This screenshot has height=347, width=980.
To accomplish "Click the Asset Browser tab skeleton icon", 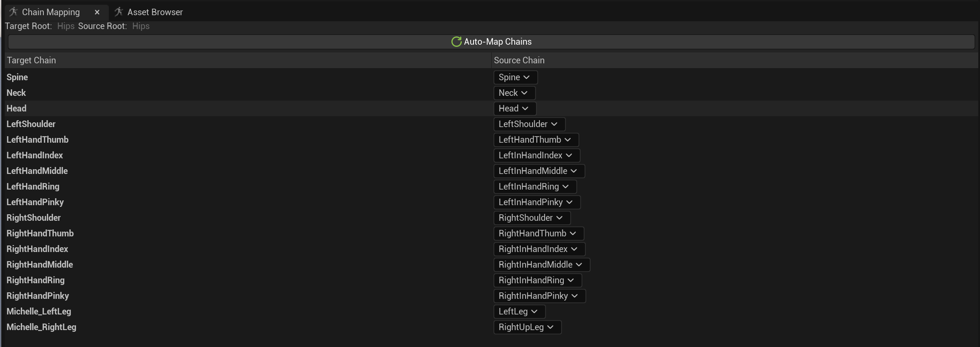I will coord(118,12).
